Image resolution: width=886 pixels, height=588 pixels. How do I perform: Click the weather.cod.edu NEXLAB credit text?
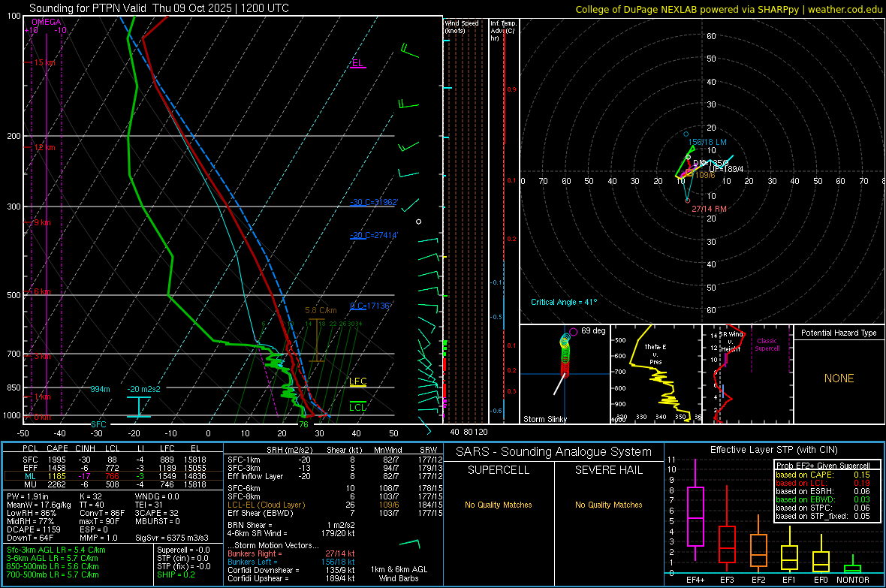click(x=728, y=9)
